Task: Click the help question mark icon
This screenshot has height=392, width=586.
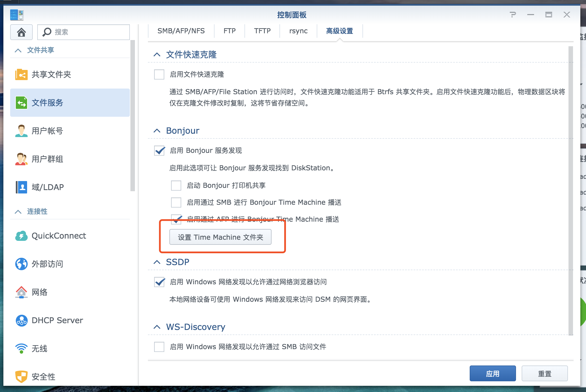Action: (513, 15)
